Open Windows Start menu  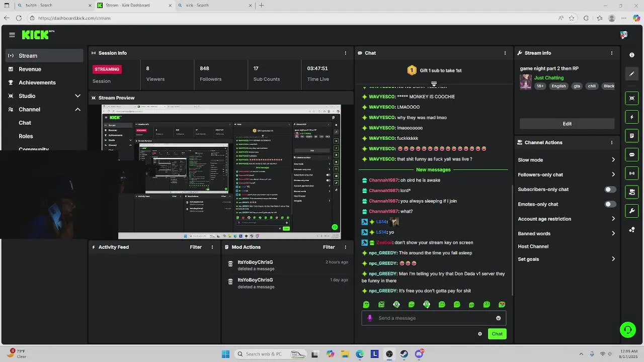pyautogui.click(x=226, y=354)
